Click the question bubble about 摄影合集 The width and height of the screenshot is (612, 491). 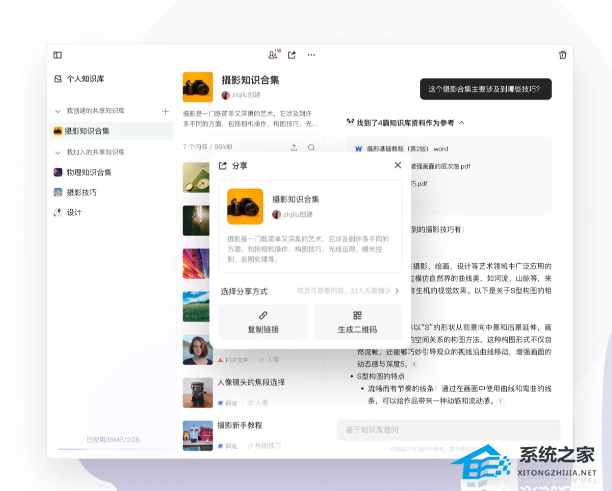[x=486, y=89]
